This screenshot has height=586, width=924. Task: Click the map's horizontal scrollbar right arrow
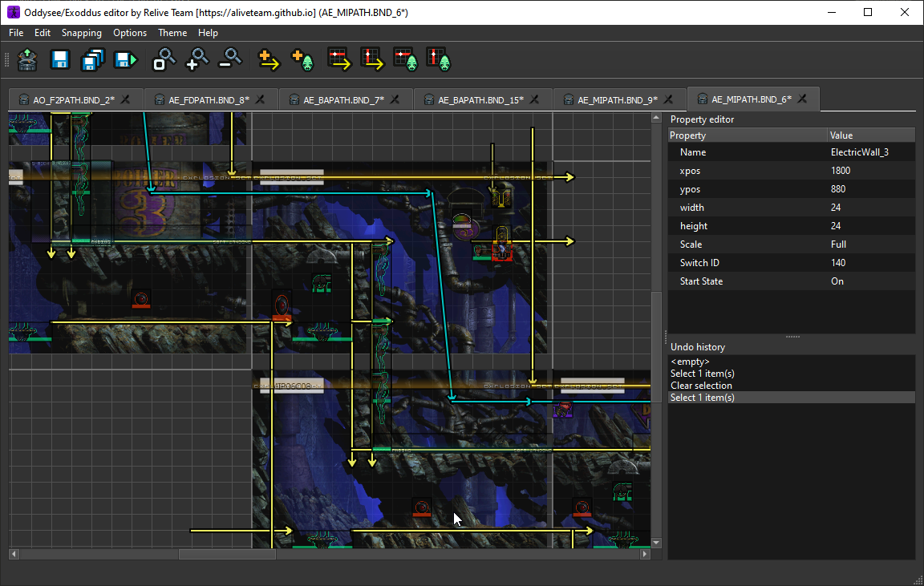coord(645,554)
